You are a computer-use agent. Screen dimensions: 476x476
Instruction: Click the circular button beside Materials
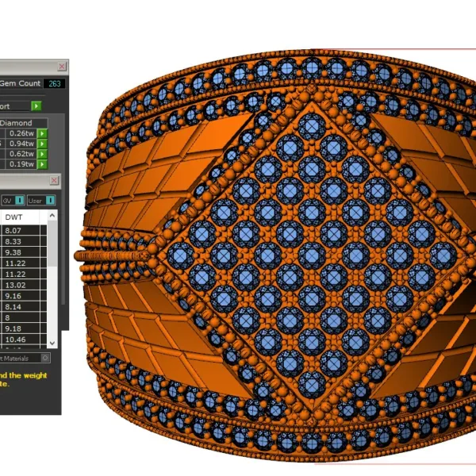tap(45, 358)
